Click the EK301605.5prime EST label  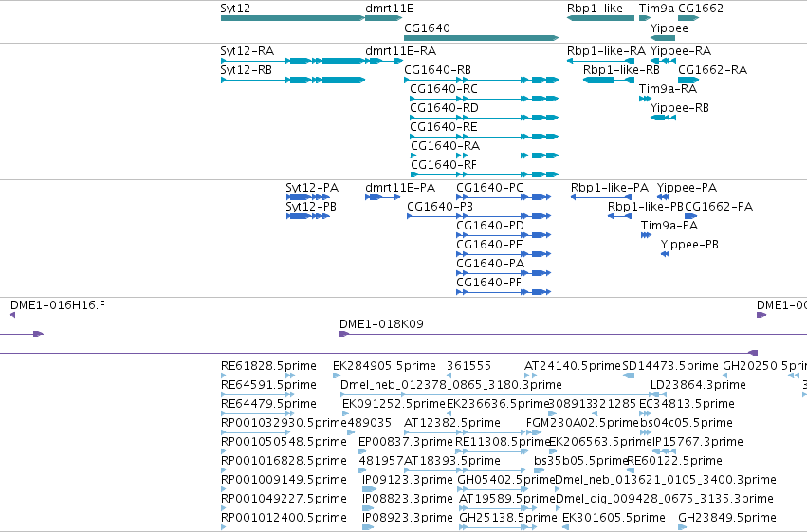[614, 518]
